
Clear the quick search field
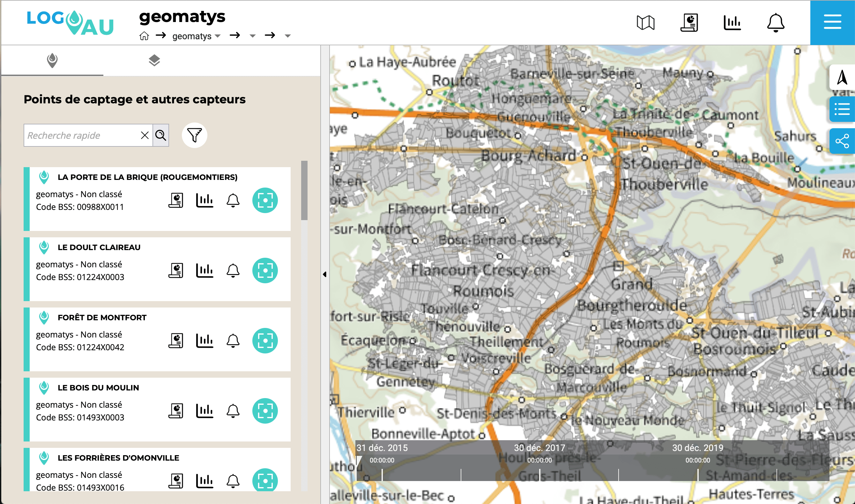[145, 135]
